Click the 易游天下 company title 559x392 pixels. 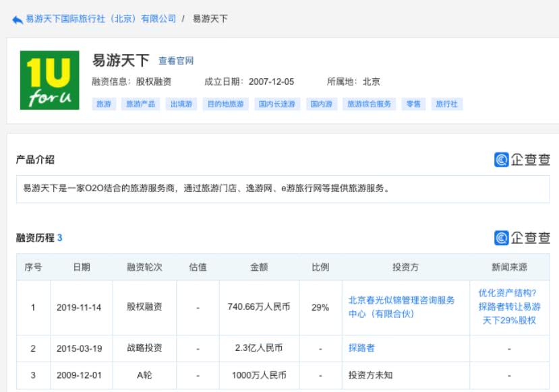(121, 61)
